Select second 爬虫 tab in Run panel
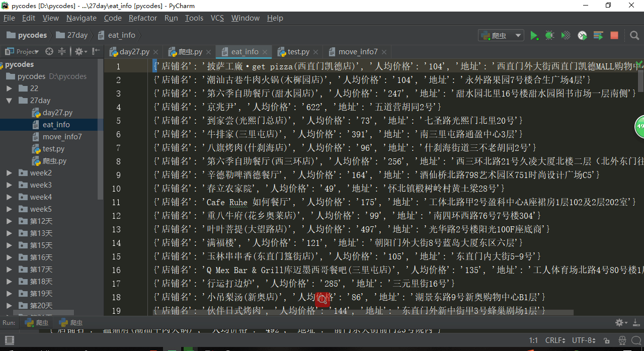This screenshot has height=351, width=644. (x=71, y=322)
